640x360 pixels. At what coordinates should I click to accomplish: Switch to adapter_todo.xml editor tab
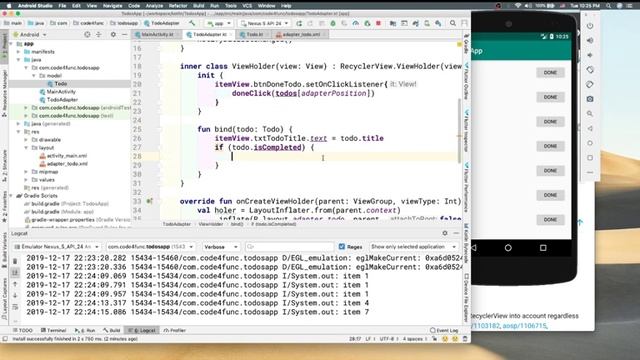(301, 35)
